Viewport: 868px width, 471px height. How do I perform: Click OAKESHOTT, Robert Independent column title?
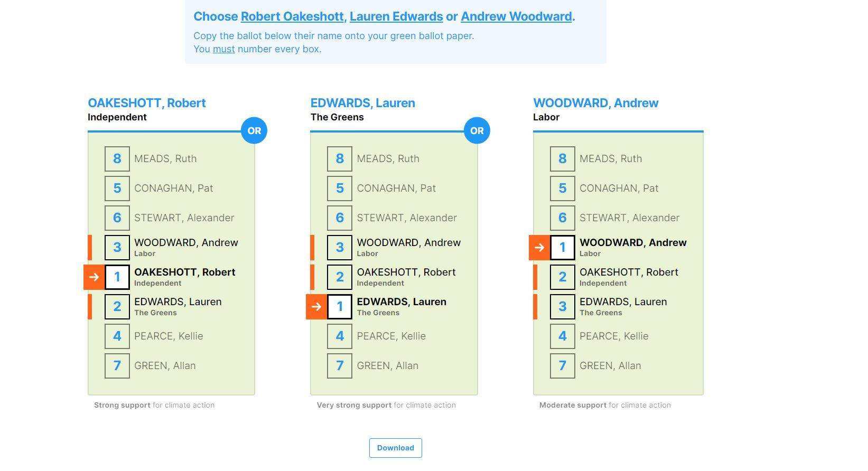point(147,103)
